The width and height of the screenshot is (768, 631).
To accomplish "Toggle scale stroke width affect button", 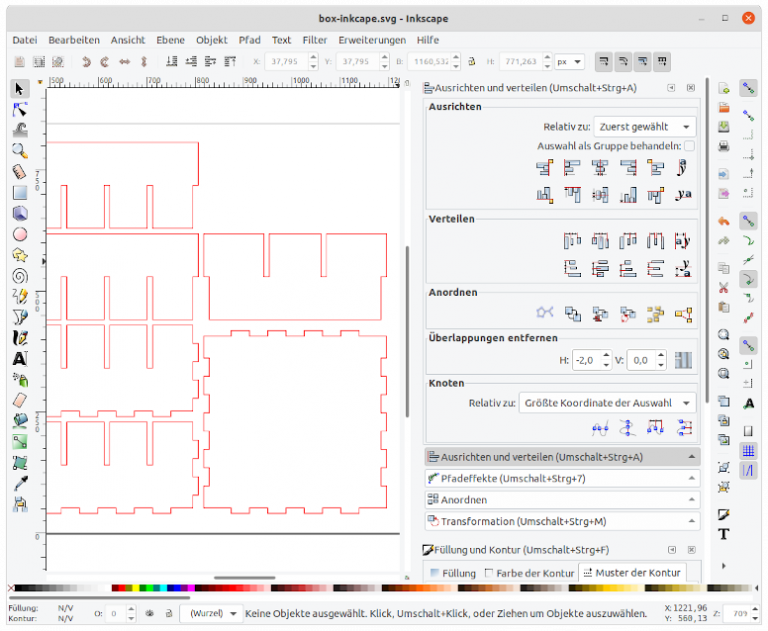I will (604, 62).
